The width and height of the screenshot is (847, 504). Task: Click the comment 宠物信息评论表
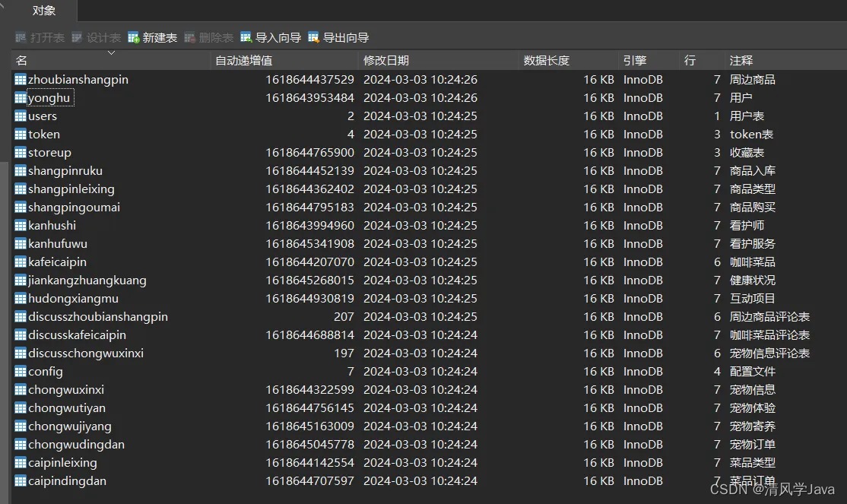pyautogui.click(x=769, y=353)
